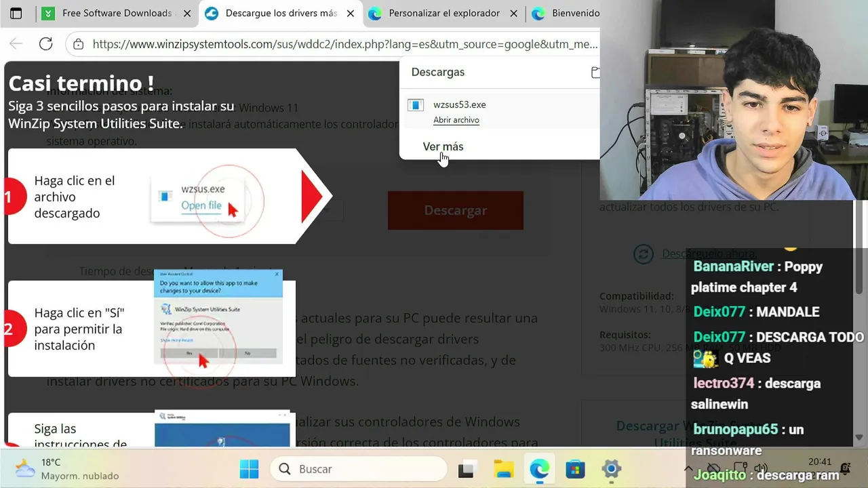Image resolution: width=868 pixels, height=488 pixels.
Task: Click the User Account Control step screenshot
Action: (218, 319)
